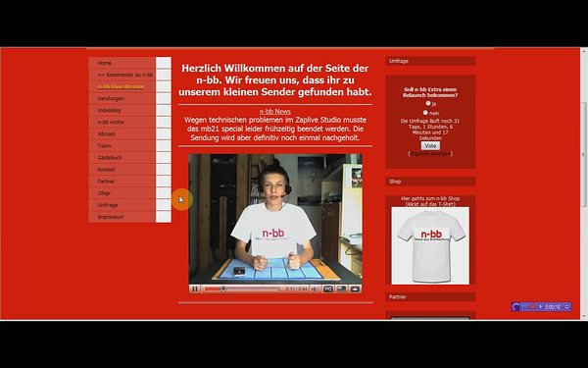Open 'Ergebnis anzeigen' poll results link
This screenshot has width=588, height=368.
[x=430, y=154]
